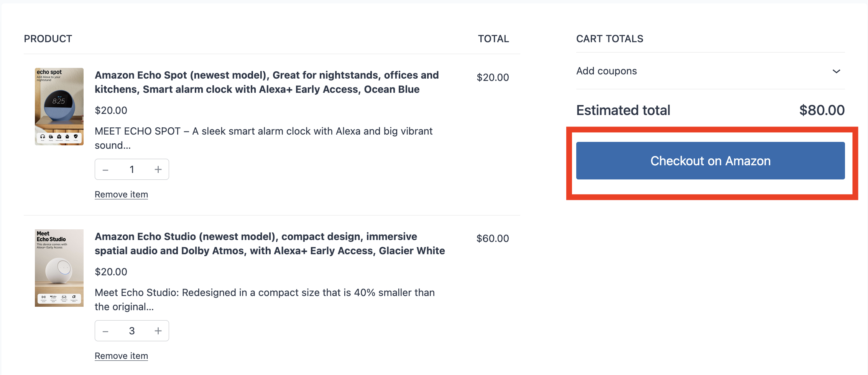This screenshot has height=375, width=868.
Task: Click the CART TOTALS heading
Action: pos(610,39)
